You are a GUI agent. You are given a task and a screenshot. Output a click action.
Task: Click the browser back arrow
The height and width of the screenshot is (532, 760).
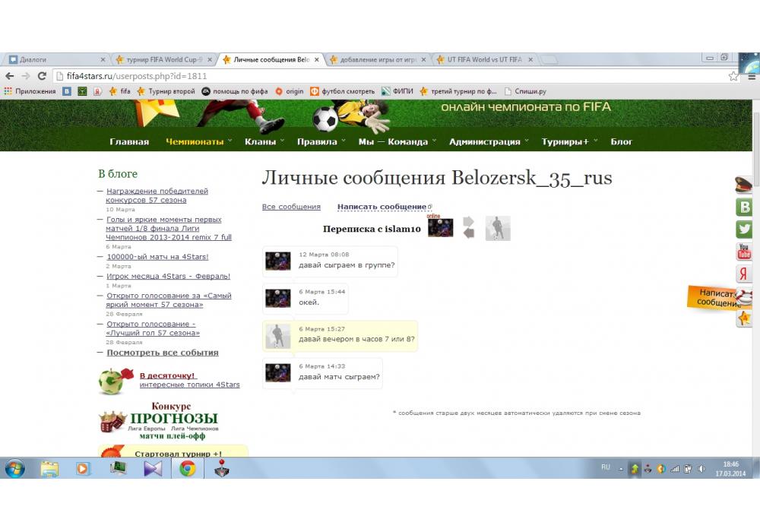[10, 76]
